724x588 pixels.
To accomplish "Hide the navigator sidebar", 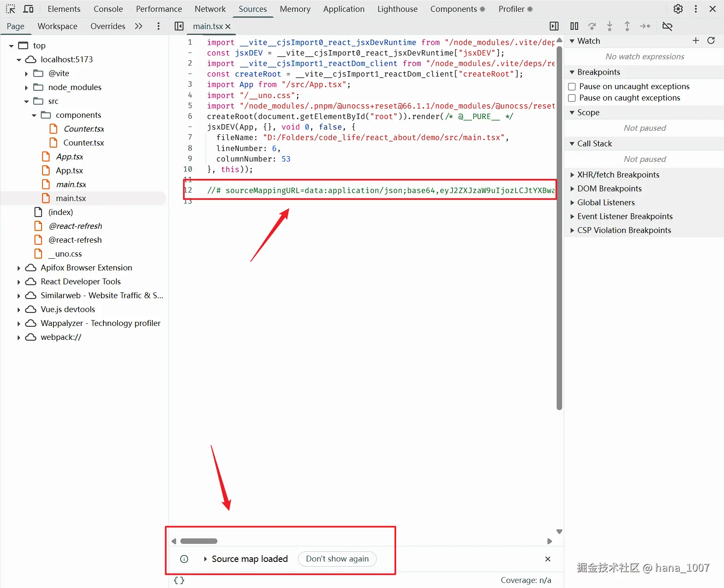I will [179, 26].
